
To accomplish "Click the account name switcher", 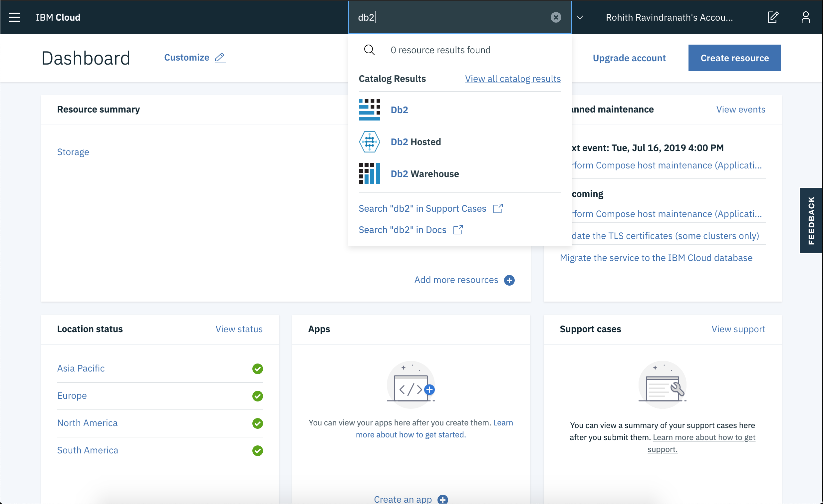I will tap(669, 17).
